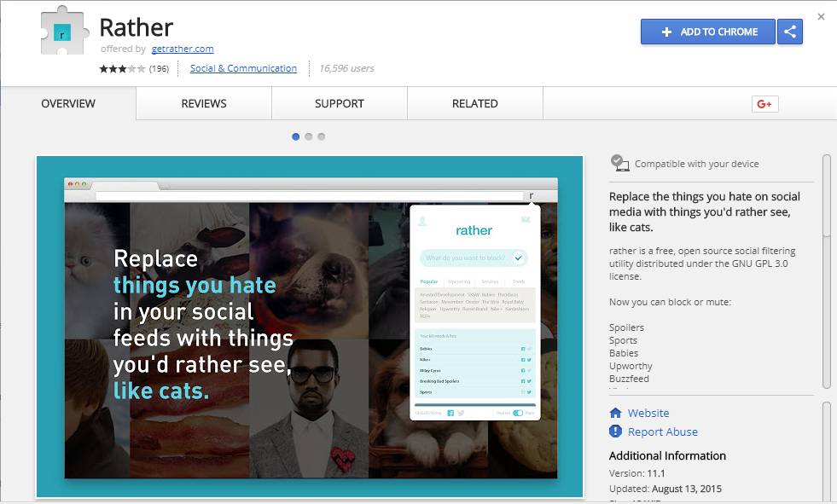Click the 'Sports' item in description
The width and height of the screenshot is (837, 504).
click(623, 340)
